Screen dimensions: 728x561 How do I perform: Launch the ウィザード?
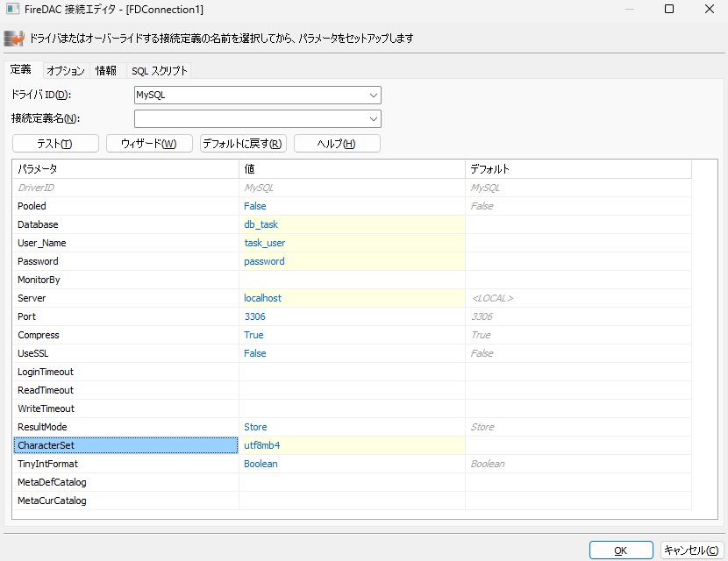pyautogui.click(x=150, y=143)
